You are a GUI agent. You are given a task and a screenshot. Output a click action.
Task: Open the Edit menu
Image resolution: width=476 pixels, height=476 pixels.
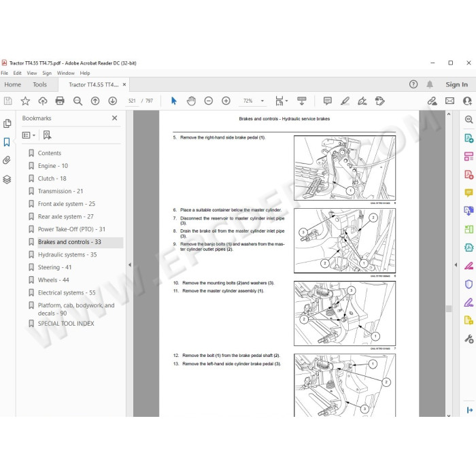(17, 73)
